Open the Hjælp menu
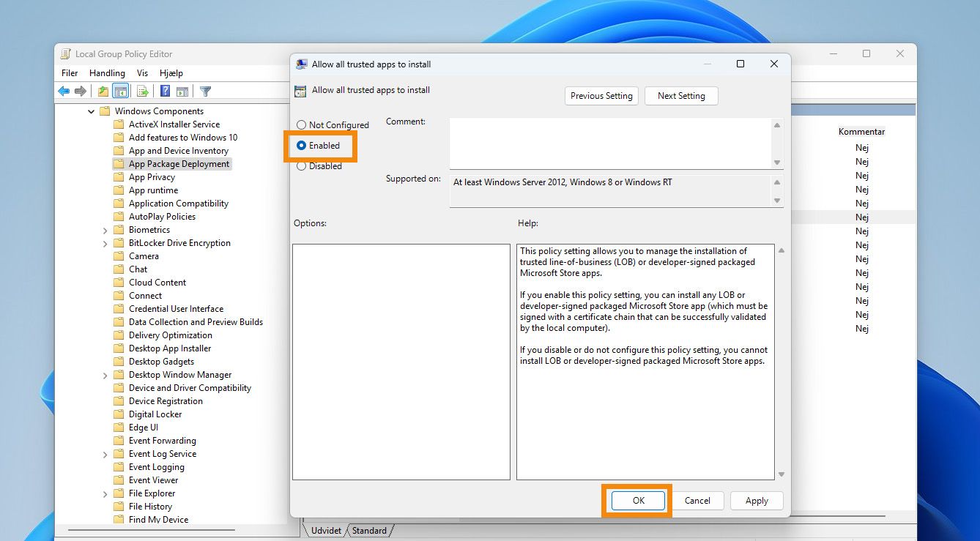This screenshot has height=541, width=980. [x=171, y=73]
